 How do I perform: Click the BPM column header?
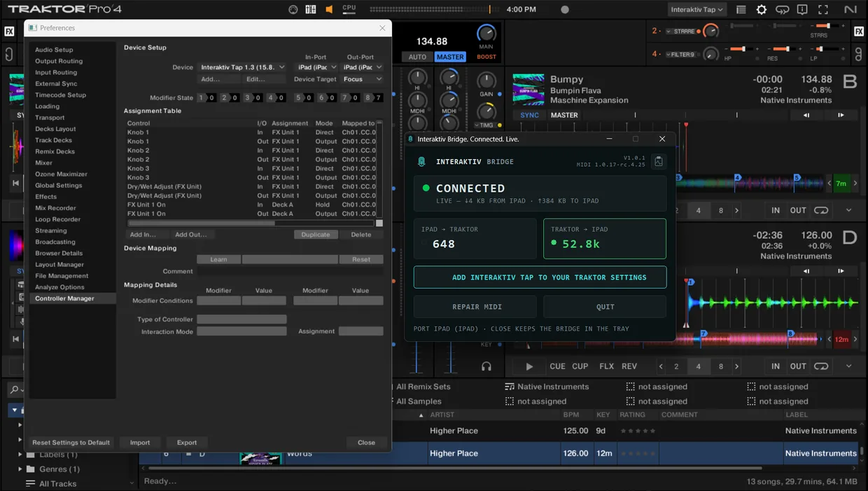click(x=571, y=415)
